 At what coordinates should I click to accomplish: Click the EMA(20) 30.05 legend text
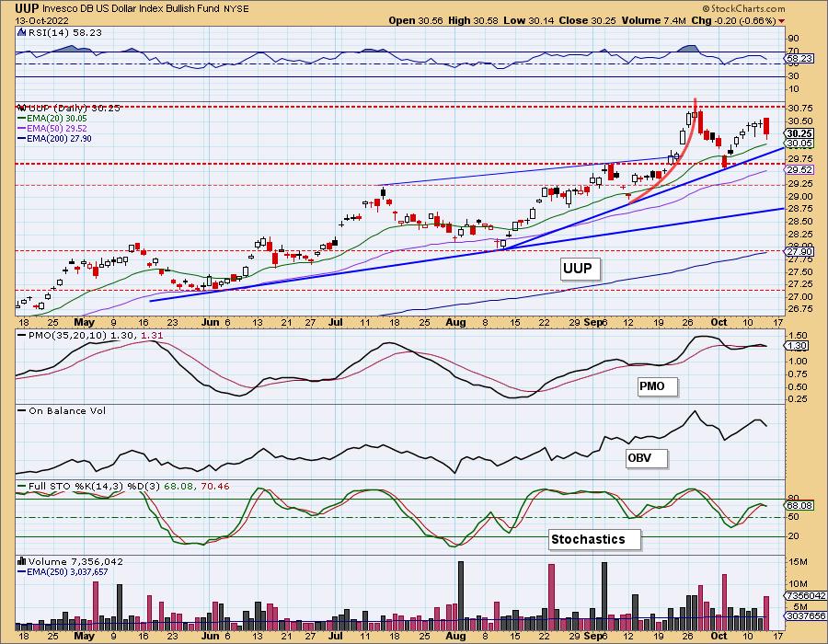[57, 119]
